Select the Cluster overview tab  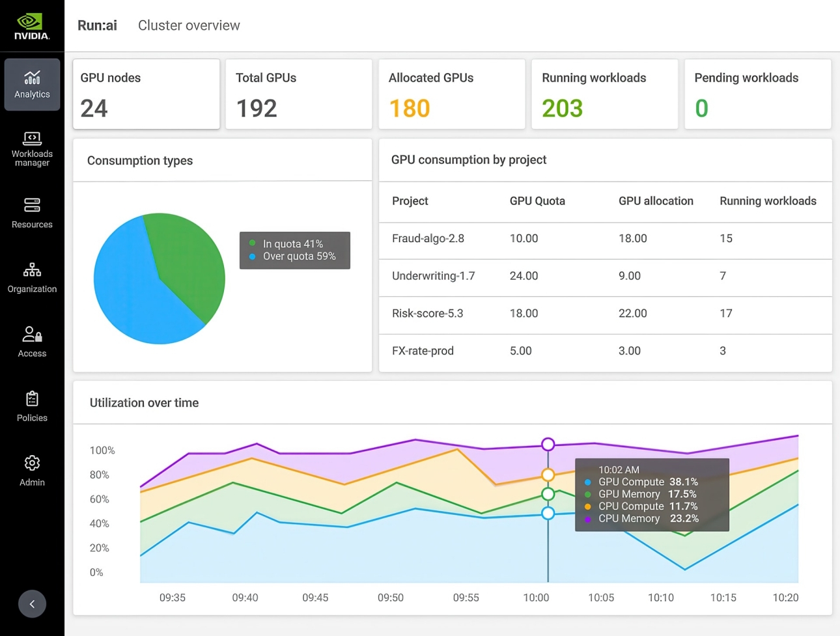(189, 25)
